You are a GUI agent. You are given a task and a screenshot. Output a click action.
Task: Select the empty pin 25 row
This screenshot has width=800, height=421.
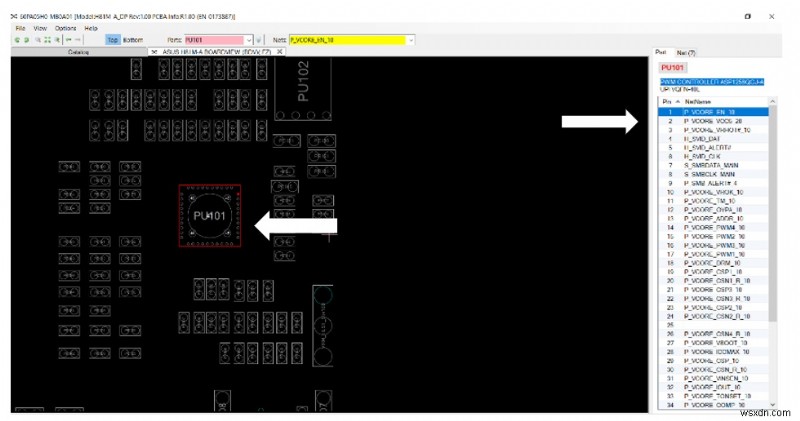713,325
